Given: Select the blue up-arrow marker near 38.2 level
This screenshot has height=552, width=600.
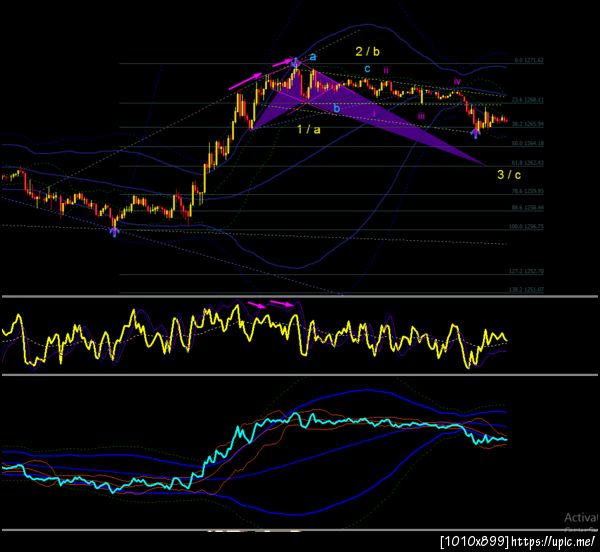Looking at the screenshot, I should pos(476,133).
